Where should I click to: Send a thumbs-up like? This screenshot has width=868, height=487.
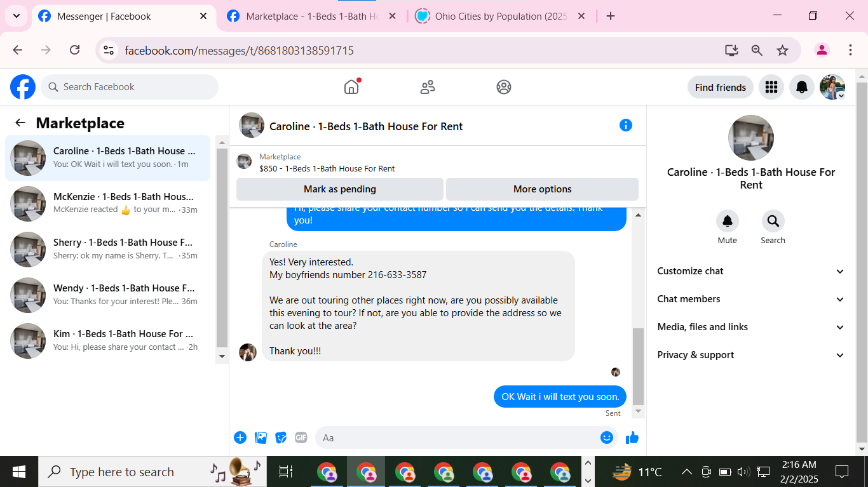point(632,437)
